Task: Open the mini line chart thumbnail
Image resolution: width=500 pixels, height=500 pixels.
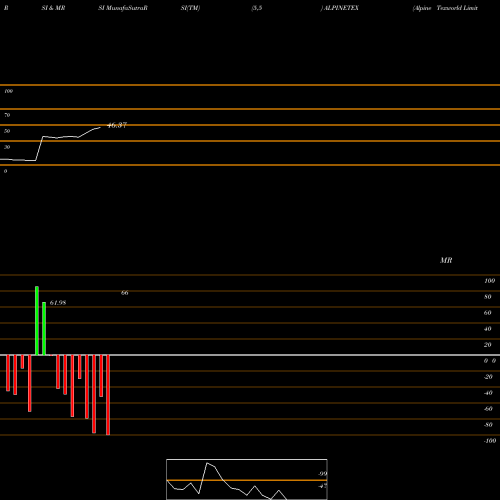Action: (x=247, y=479)
